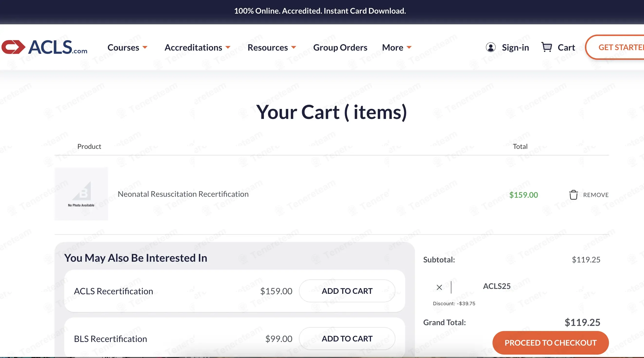
Task: Open Neonatal Resuscitation Recertification product link
Action: [x=183, y=194]
